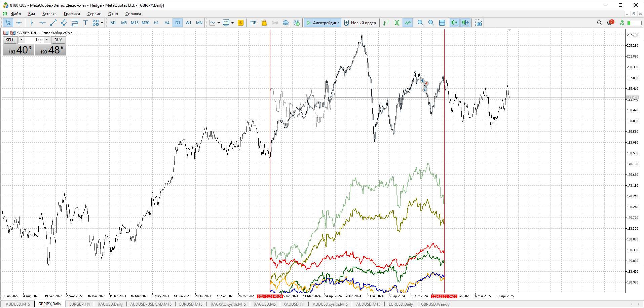Image resolution: width=644 pixels, height=308 pixels.
Task: Open the chart templates button
Action: point(226,23)
